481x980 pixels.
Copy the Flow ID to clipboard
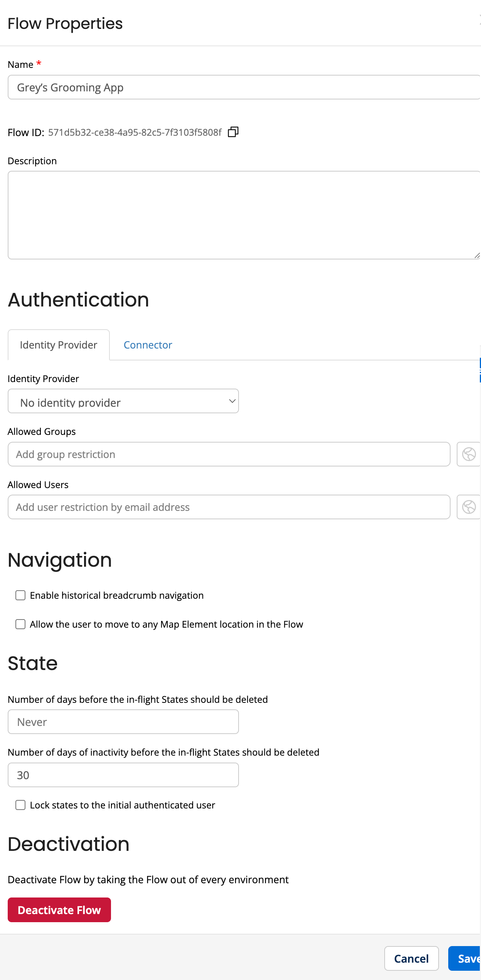click(233, 132)
